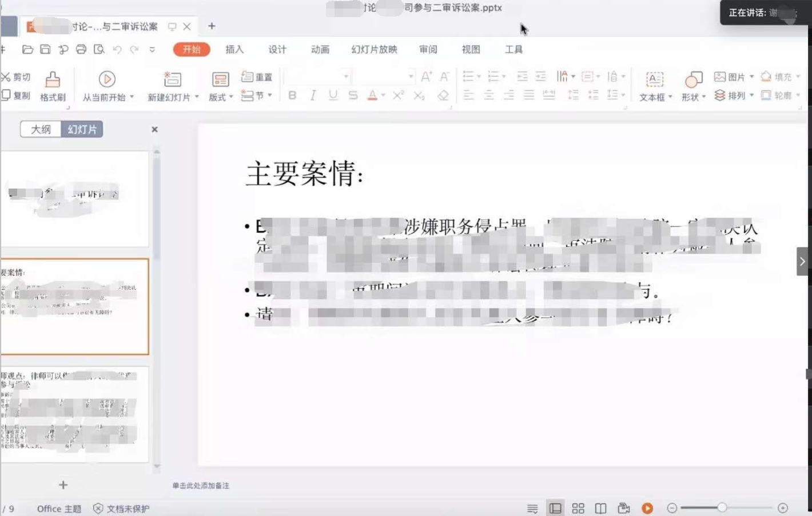Screen dimensions: 812x516
Task: Open the font color dropdown arrow
Action: pos(383,95)
